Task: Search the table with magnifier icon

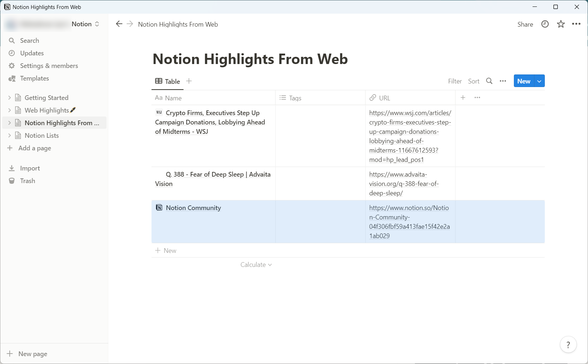Action: [489, 81]
